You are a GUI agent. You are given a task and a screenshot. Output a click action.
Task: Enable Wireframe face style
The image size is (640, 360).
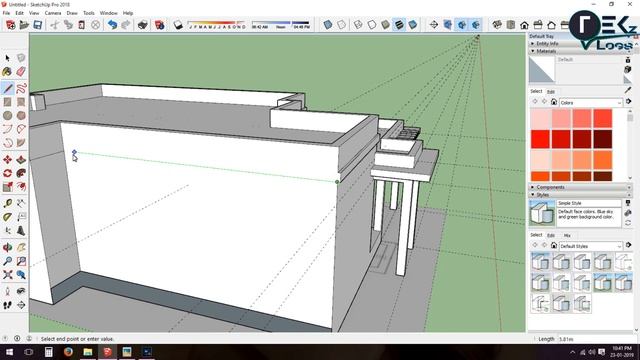pyautogui.click(x=358, y=25)
